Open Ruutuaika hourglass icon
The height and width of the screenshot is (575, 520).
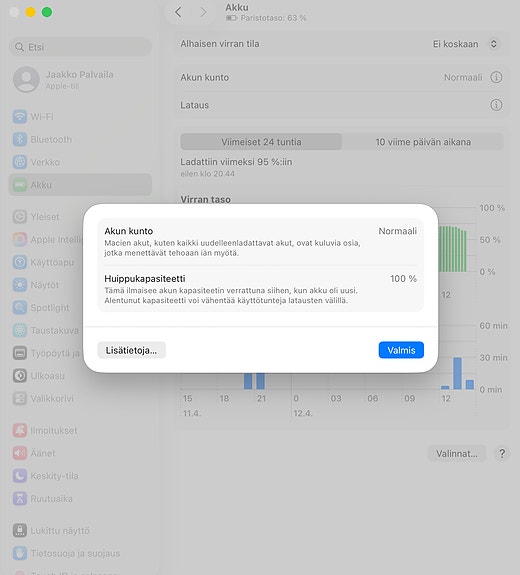click(20, 498)
